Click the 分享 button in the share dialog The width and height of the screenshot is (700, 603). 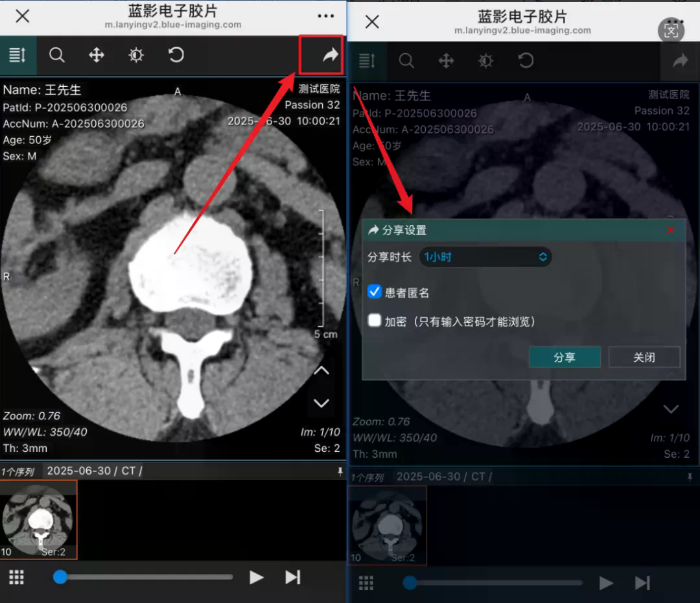tap(564, 357)
